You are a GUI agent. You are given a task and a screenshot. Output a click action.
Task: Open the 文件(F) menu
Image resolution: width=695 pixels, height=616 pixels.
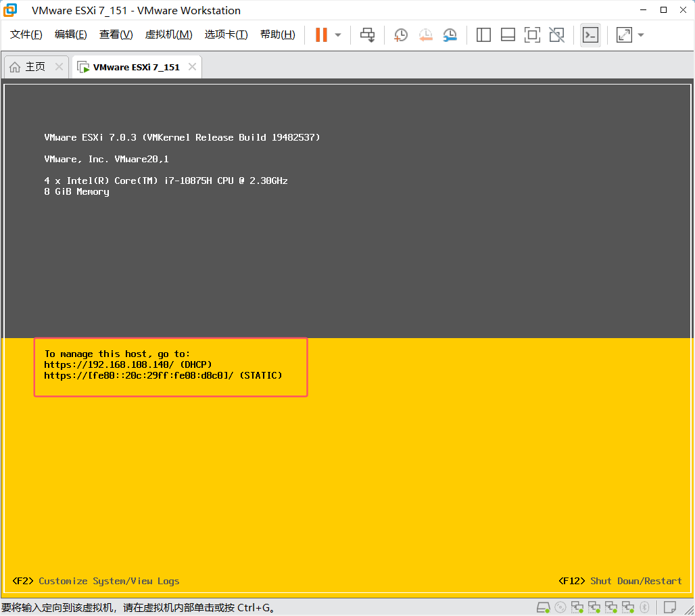[26, 34]
